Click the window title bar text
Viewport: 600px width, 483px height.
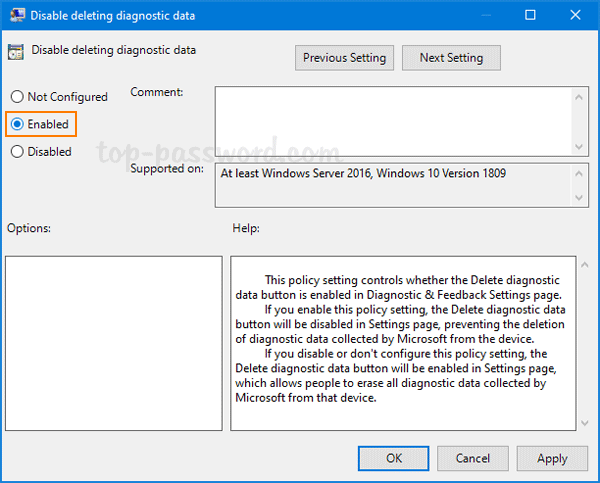click(111, 15)
